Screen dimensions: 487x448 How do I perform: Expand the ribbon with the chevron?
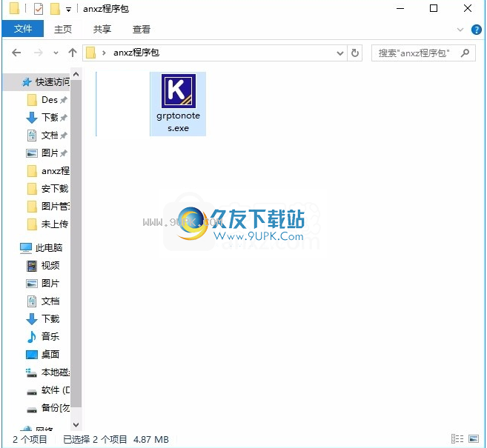pyautogui.click(x=460, y=30)
